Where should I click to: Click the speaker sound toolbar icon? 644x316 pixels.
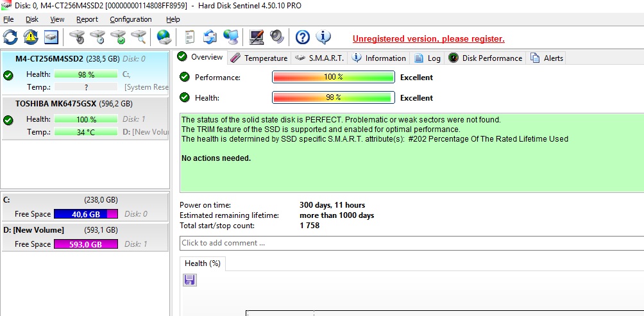[277, 37]
